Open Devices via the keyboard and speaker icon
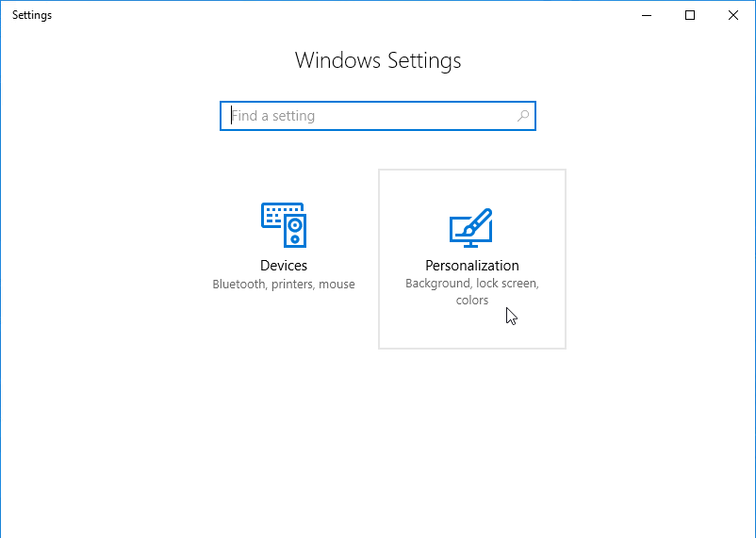756x538 pixels. tap(284, 224)
